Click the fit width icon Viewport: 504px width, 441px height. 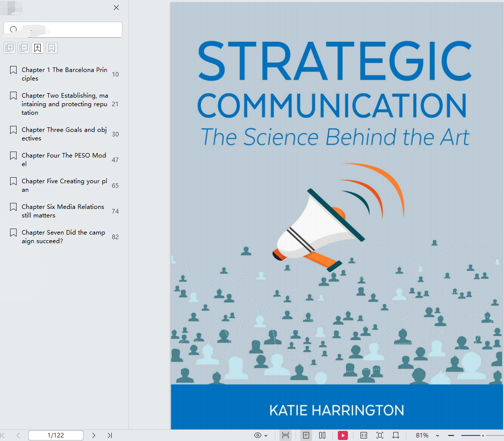pyautogui.click(x=396, y=435)
